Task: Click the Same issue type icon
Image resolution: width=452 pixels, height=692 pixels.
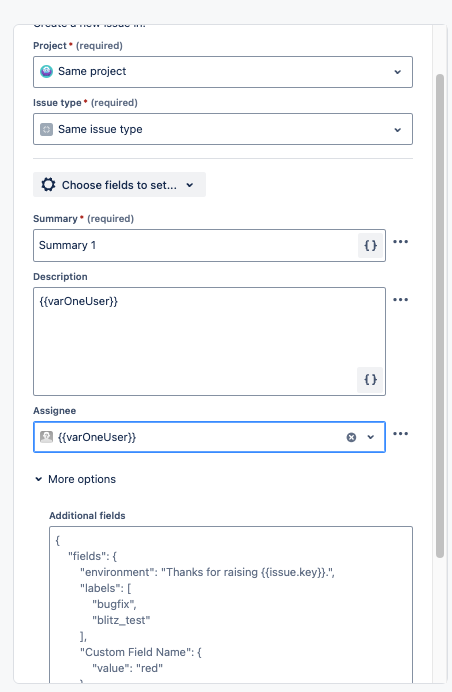Action: click(x=46, y=129)
